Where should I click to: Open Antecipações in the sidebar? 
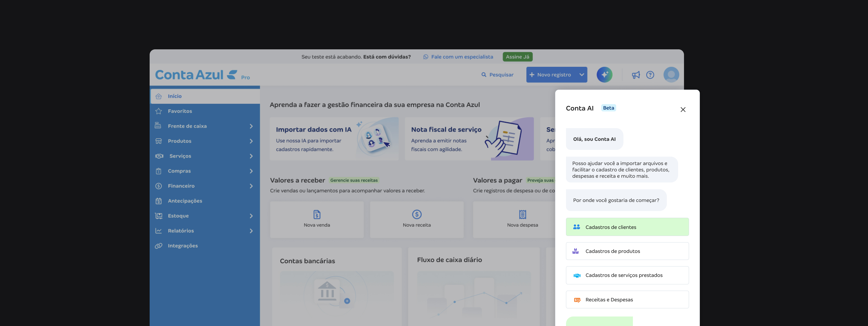(205, 201)
